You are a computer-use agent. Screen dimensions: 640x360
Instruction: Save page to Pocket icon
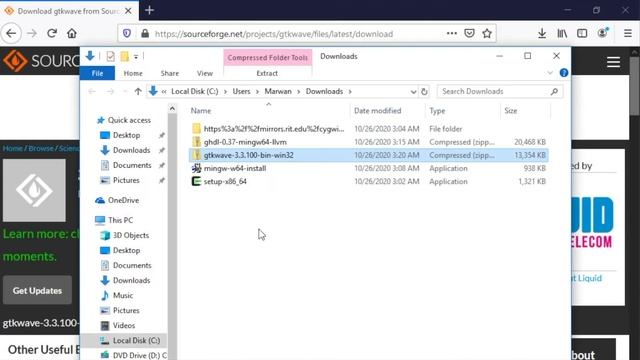(469, 33)
